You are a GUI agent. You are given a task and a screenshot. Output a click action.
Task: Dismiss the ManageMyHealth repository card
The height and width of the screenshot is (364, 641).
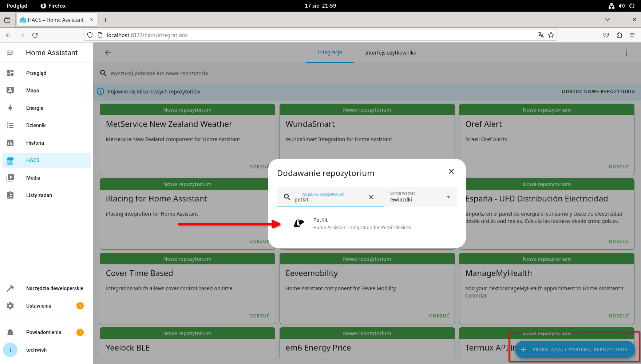pos(619,316)
